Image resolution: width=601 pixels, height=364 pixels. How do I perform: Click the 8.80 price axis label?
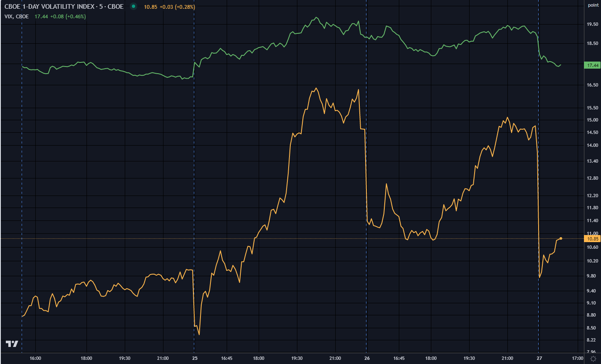592,315
